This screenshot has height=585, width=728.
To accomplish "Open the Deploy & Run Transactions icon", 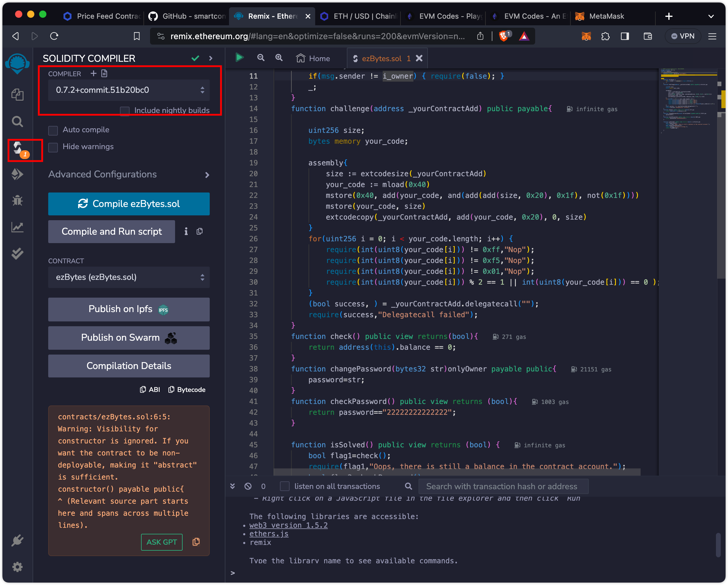I will pos(17,174).
